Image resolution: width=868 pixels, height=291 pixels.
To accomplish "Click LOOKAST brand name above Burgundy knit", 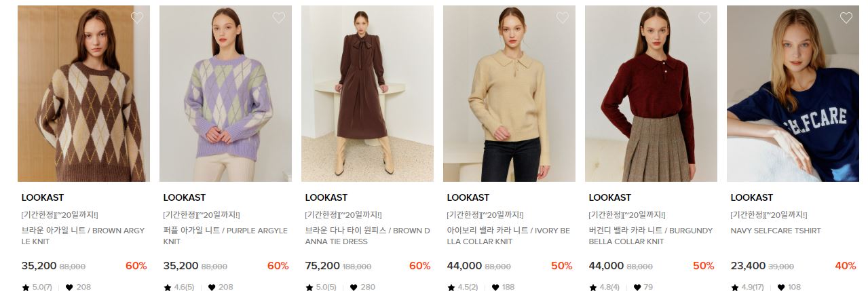I will [610, 197].
